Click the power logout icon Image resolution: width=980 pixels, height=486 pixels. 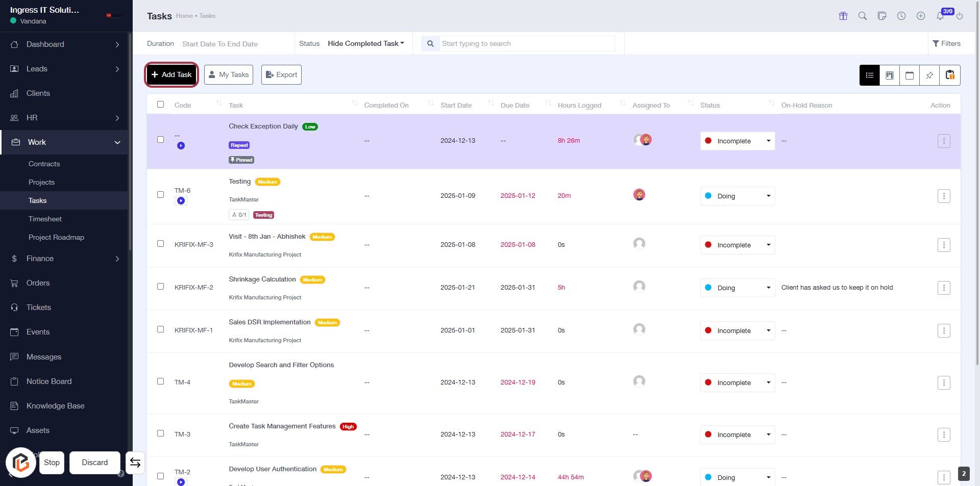[x=960, y=16]
